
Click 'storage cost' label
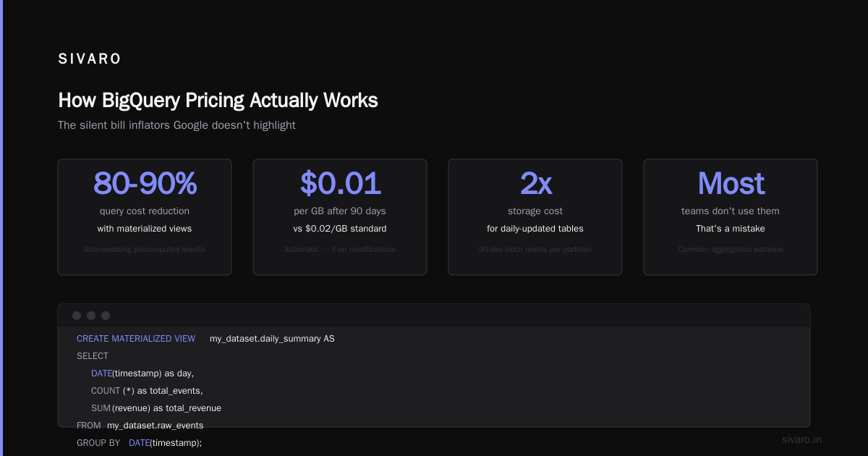[535, 211]
